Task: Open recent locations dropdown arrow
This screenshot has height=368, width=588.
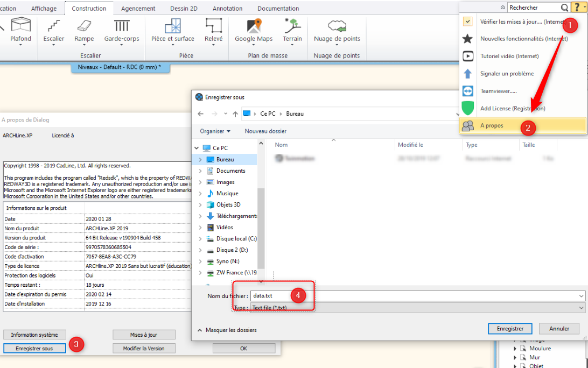Action: click(226, 114)
